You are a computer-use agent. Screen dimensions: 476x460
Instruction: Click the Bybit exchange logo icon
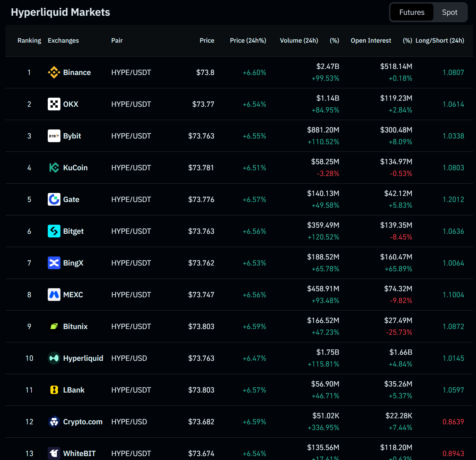[54, 136]
